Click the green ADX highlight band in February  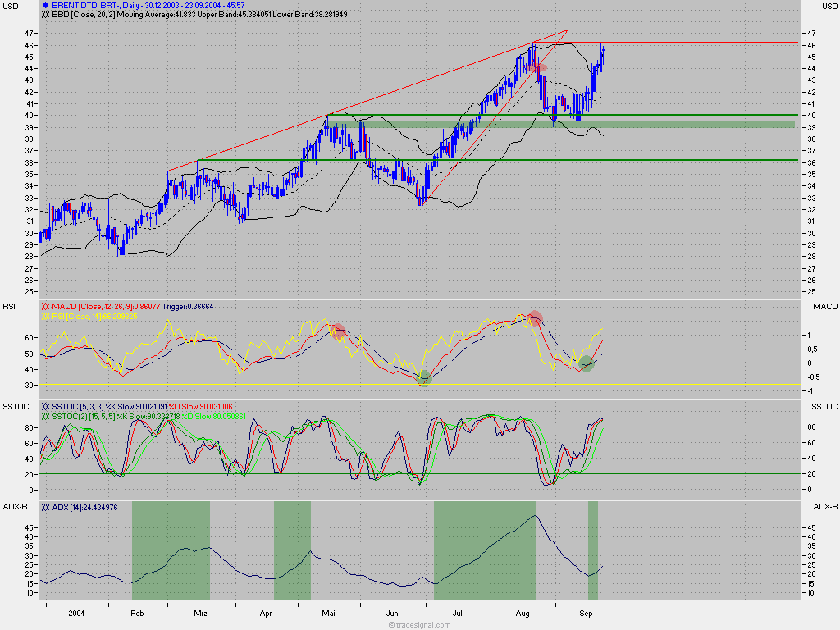point(171,551)
